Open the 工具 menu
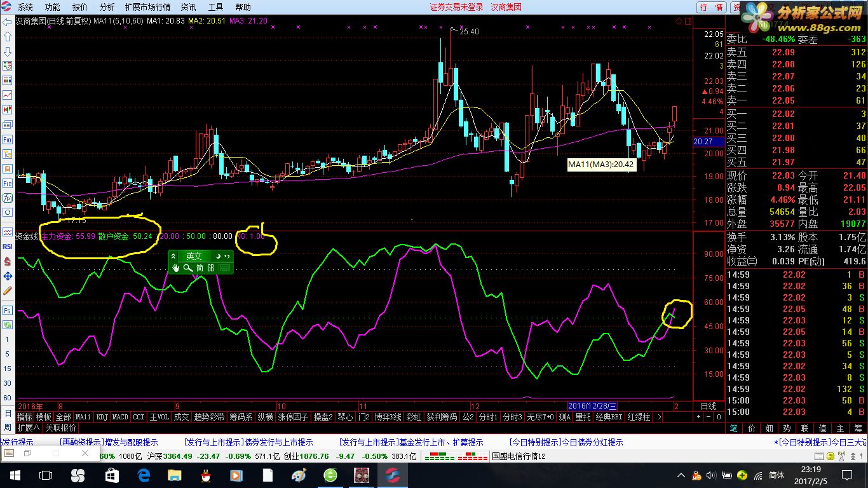This screenshot has width=868, height=488. click(216, 7)
